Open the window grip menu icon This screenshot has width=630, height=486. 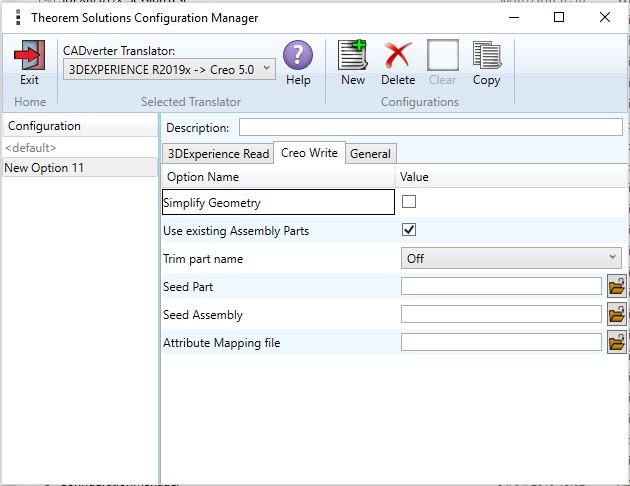pyautogui.click(x=18, y=18)
